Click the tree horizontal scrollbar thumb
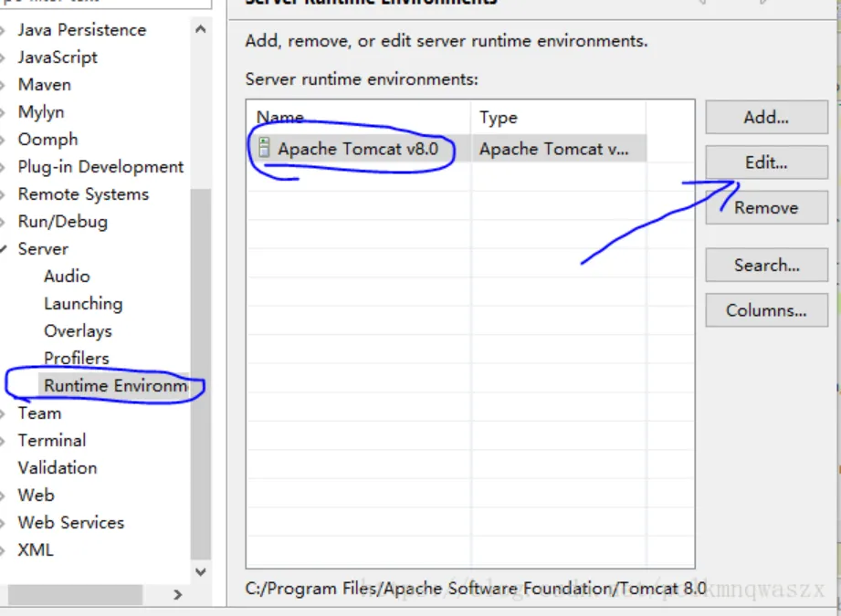Screen dimensions: 841x616 (75, 594)
